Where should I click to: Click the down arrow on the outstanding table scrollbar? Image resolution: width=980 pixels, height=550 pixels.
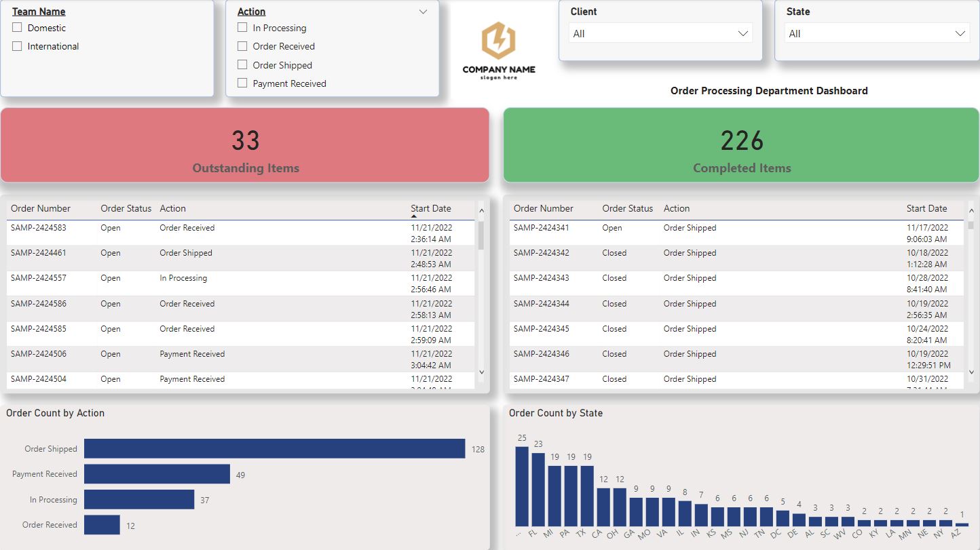pyautogui.click(x=482, y=372)
